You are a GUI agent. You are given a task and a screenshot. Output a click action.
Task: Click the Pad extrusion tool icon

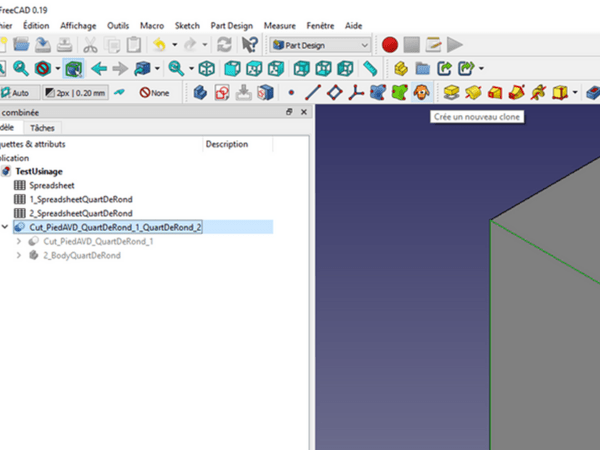(x=451, y=93)
